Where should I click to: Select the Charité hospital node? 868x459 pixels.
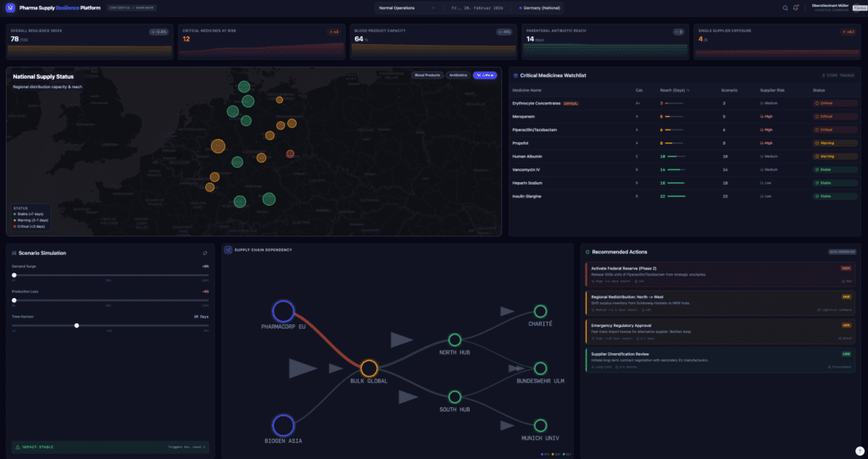[x=540, y=312]
